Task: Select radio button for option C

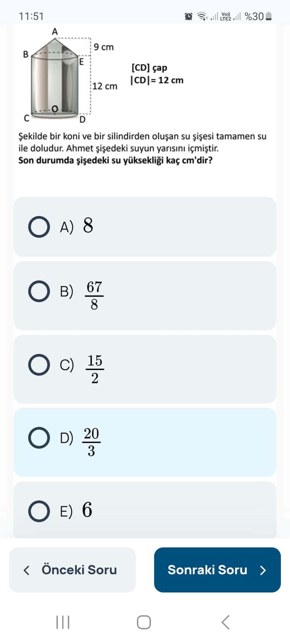Action: (39, 365)
